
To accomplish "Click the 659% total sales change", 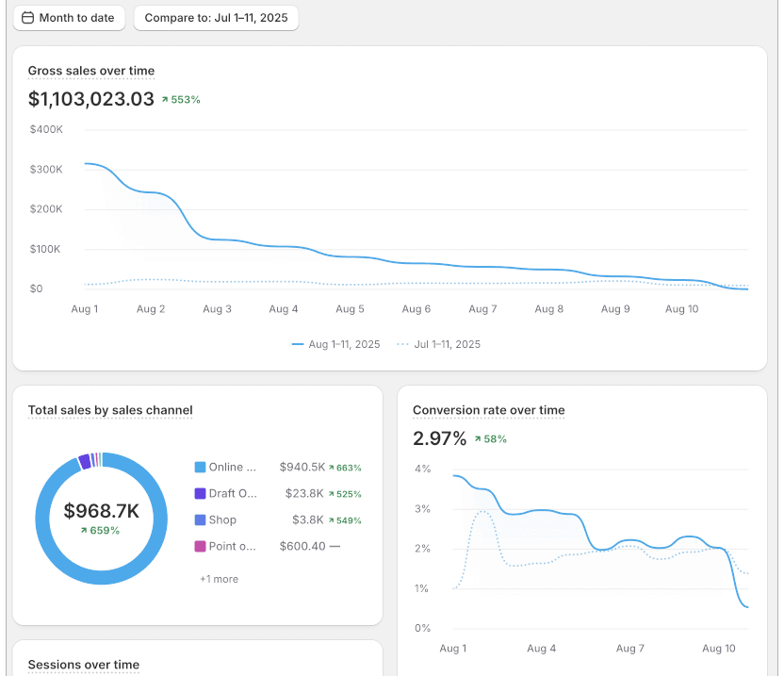I will point(100,531).
